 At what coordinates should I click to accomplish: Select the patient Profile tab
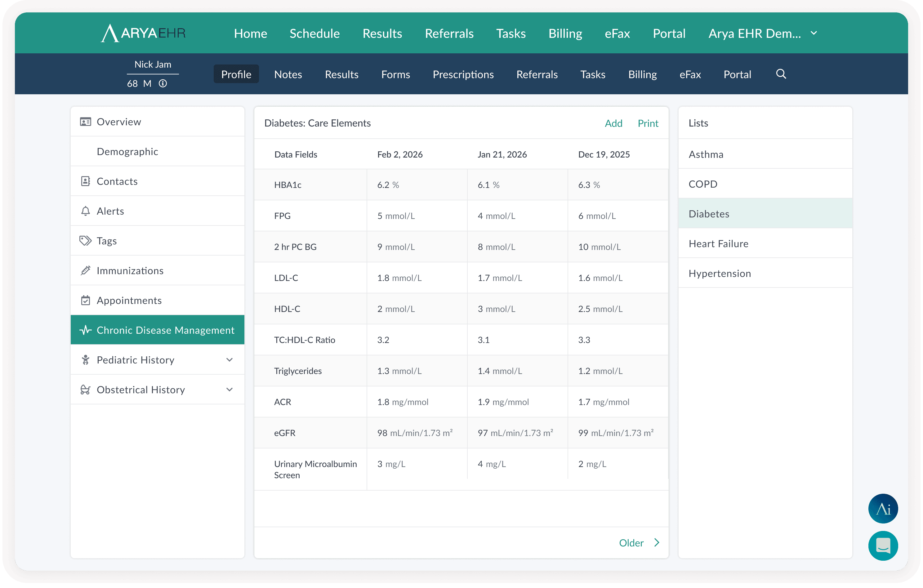click(236, 74)
